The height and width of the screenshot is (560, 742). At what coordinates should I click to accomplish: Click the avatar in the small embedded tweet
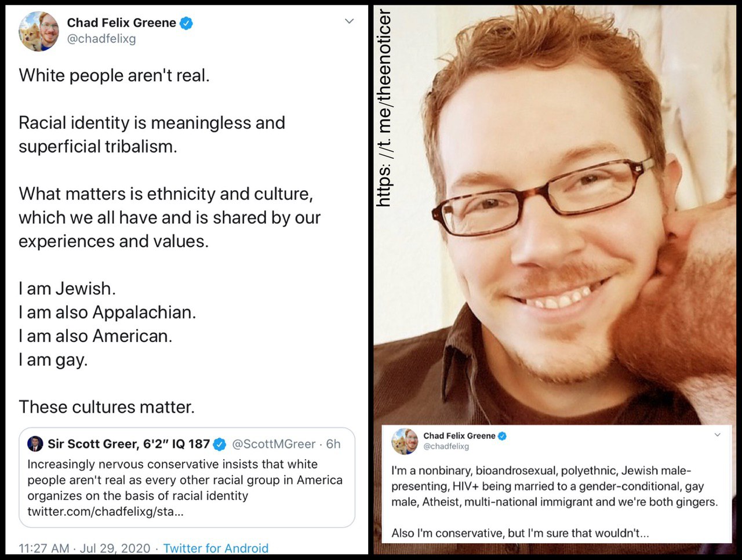(405, 441)
